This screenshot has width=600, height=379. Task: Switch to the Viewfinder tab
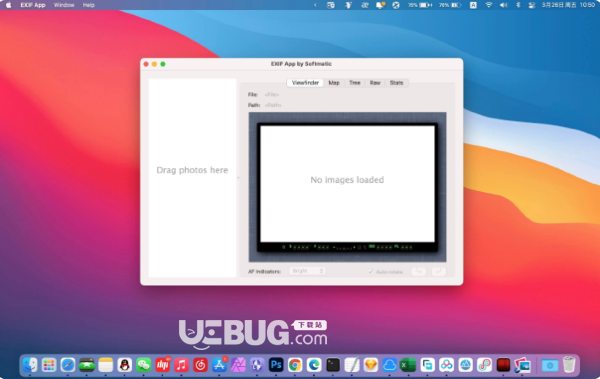pyautogui.click(x=305, y=83)
